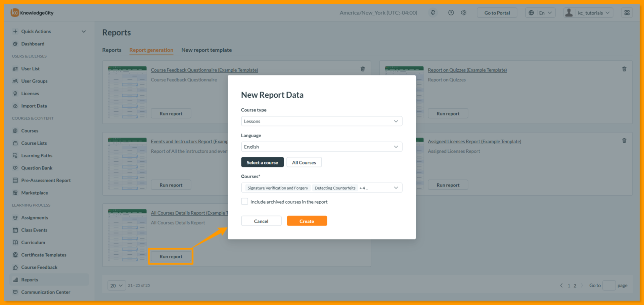Open the En language selector
Viewport: 644px width, 305px height.
pos(540,13)
